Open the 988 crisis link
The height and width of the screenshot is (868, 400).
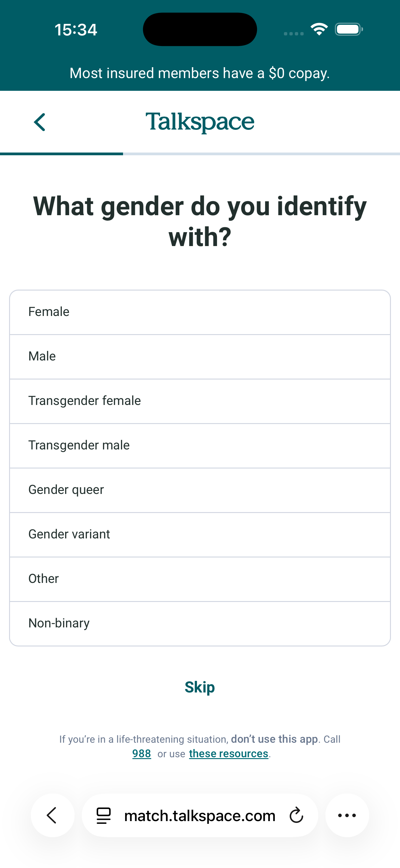(141, 753)
